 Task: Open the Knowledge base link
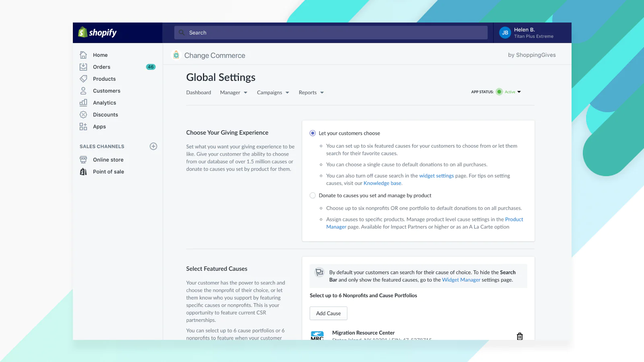[382, 183]
